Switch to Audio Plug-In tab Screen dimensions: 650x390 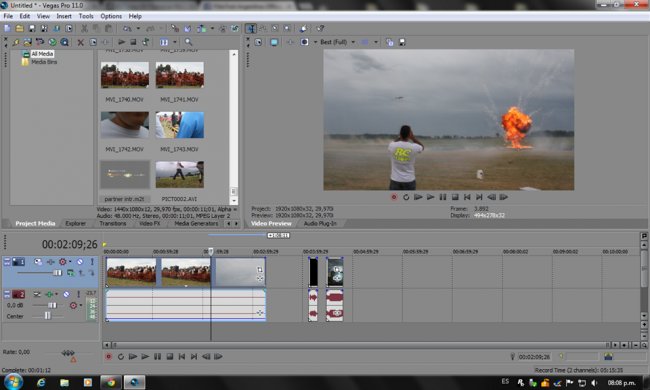point(320,223)
